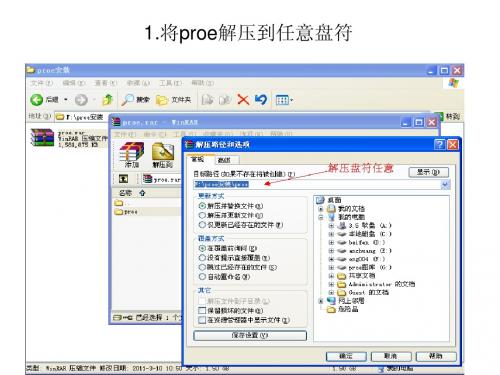Open the Back button history dropdown arrow
Image resolution: width=500 pixels, height=375 pixels.
[66, 100]
